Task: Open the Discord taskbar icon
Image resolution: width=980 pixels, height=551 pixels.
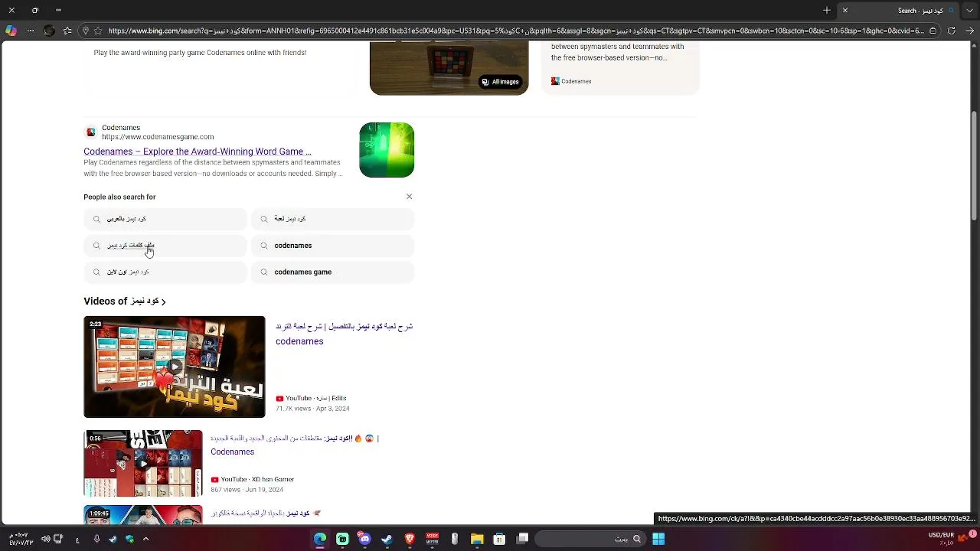Action: (364, 540)
